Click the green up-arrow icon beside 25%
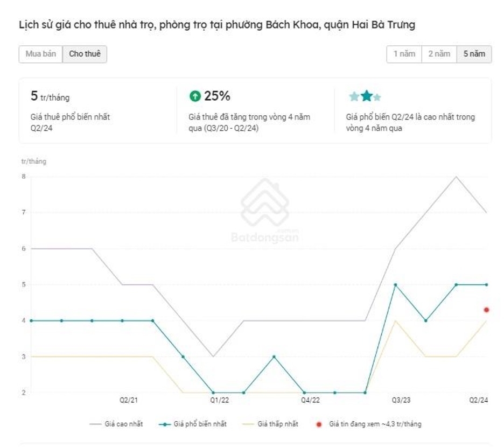504x447 pixels. coord(194,96)
